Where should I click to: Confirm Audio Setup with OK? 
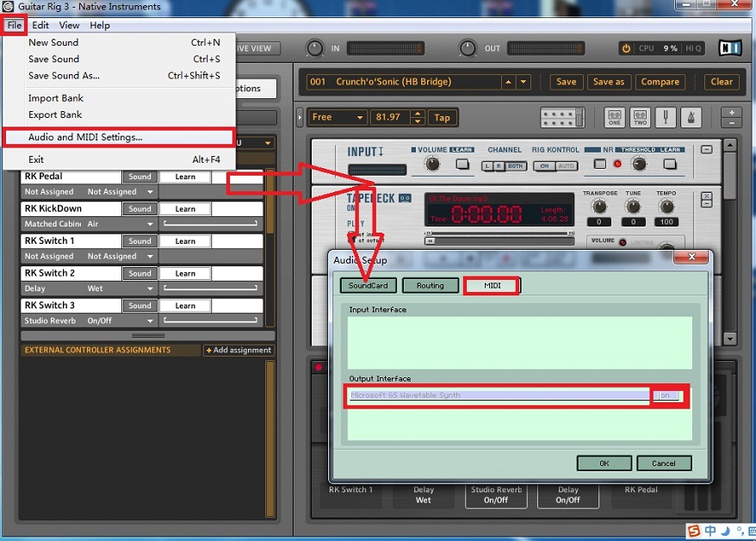click(604, 463)
